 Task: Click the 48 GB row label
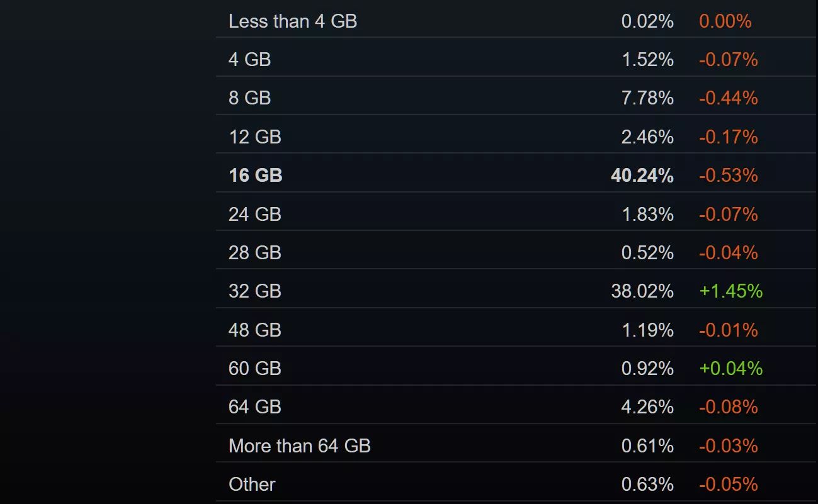click(x=254, y=330)
